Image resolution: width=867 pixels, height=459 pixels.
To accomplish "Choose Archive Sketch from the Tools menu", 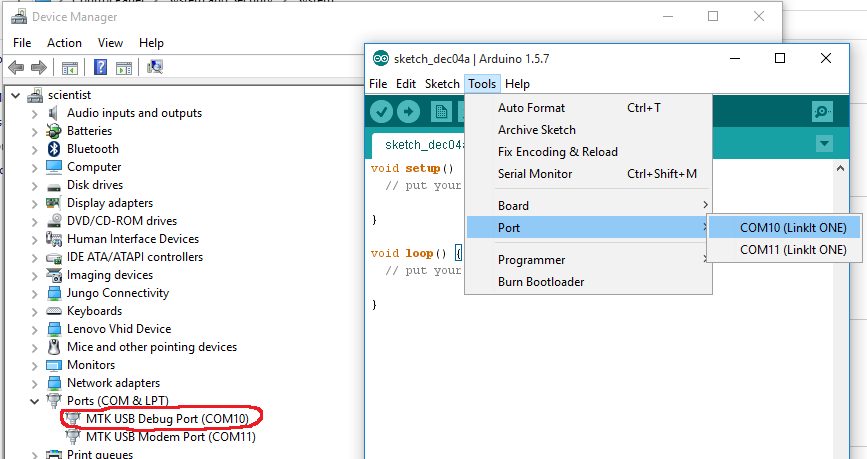I will click(x=589, y=130).
